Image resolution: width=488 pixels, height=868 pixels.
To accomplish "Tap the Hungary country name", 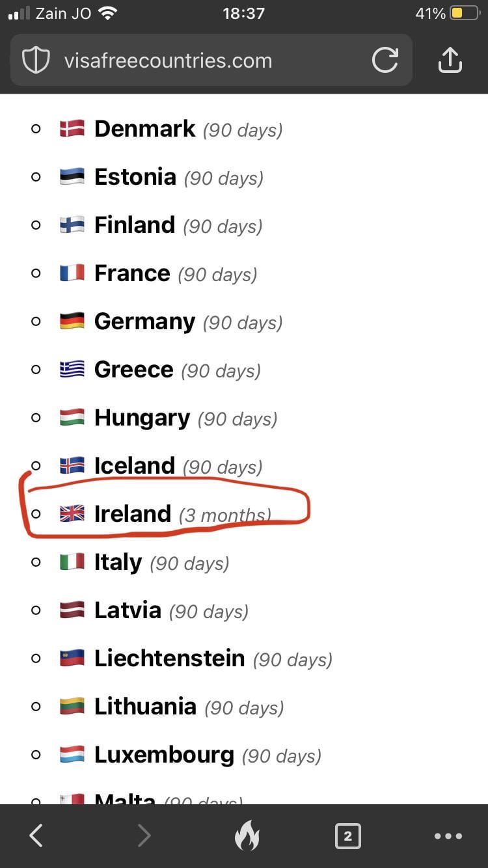I will click(x=142, y=418).
